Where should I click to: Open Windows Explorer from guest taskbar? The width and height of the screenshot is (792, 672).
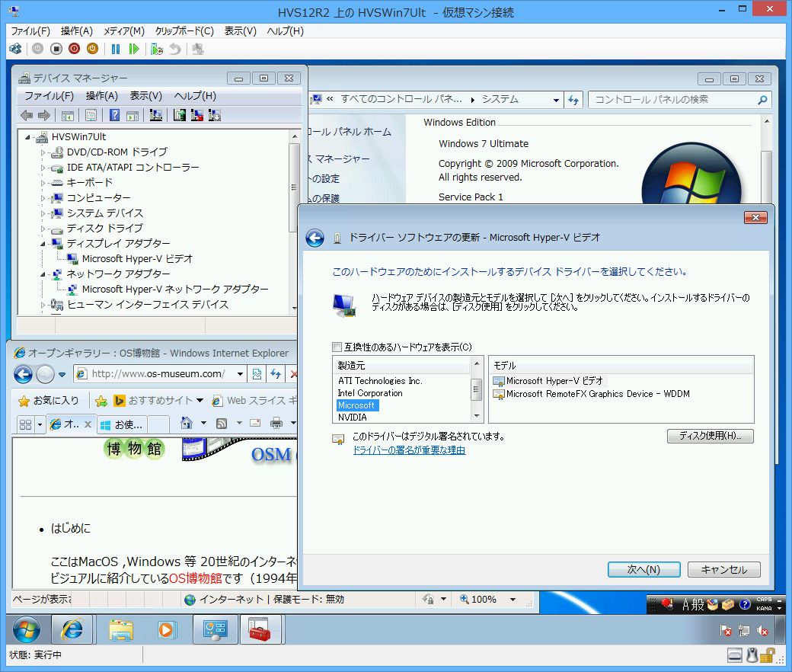click(121, 629)
